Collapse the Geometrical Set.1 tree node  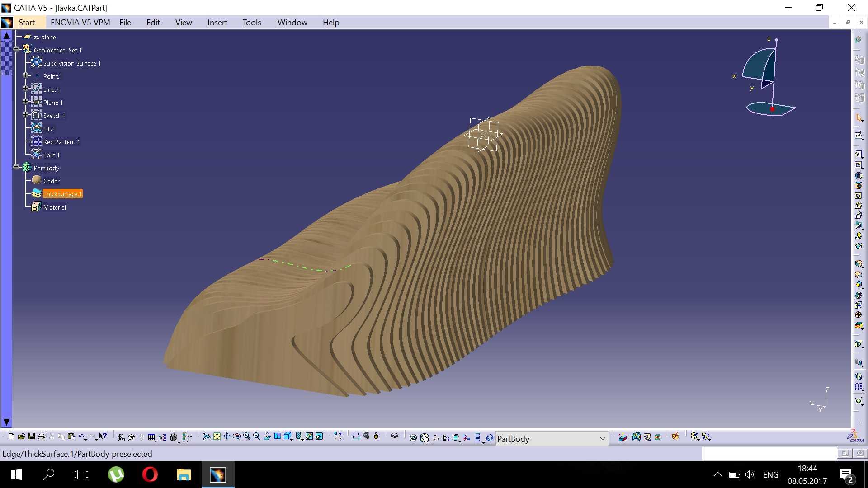(17, 50)
